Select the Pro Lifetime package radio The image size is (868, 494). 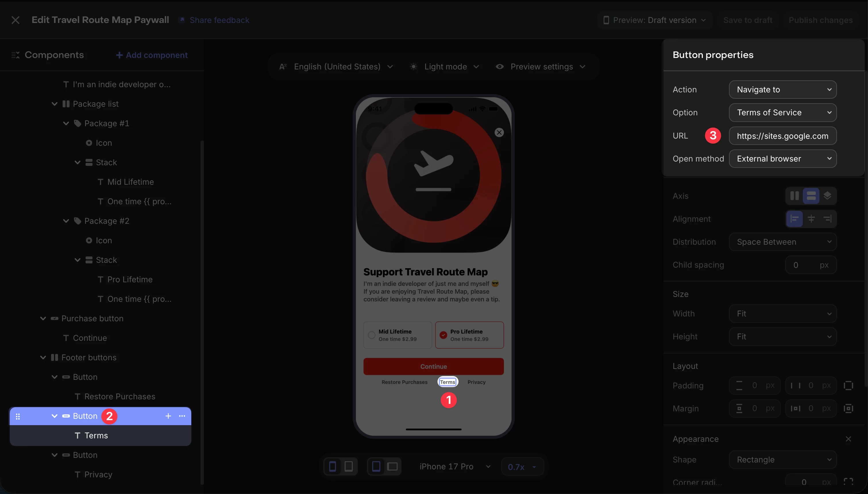(x=443, y=335)
